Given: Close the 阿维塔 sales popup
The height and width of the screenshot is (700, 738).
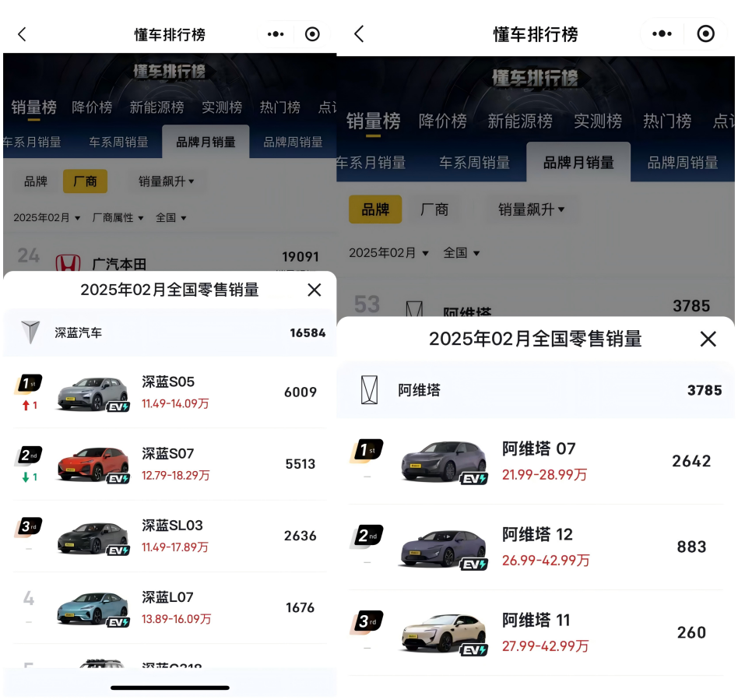Looking at the screenshot, I should tap(708, 339).
